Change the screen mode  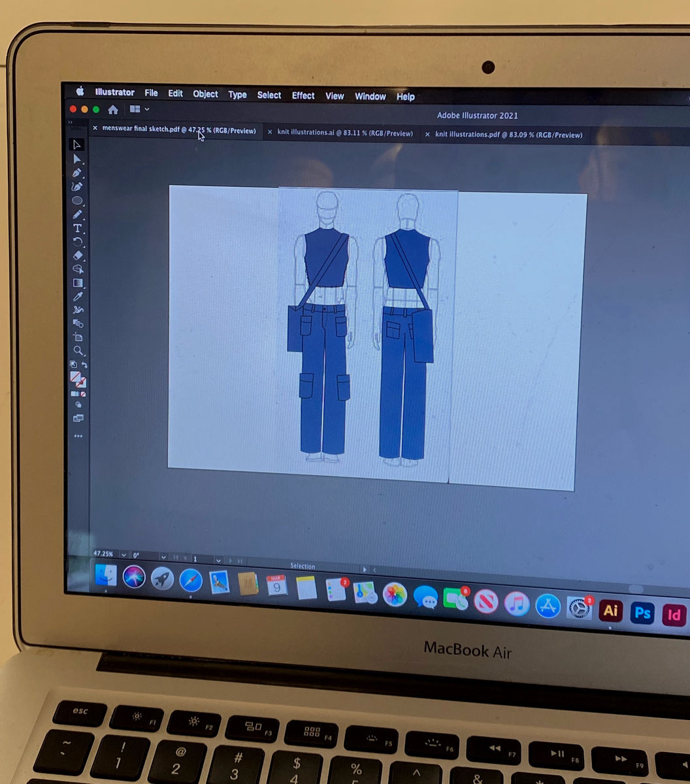(x=78, y=418)
